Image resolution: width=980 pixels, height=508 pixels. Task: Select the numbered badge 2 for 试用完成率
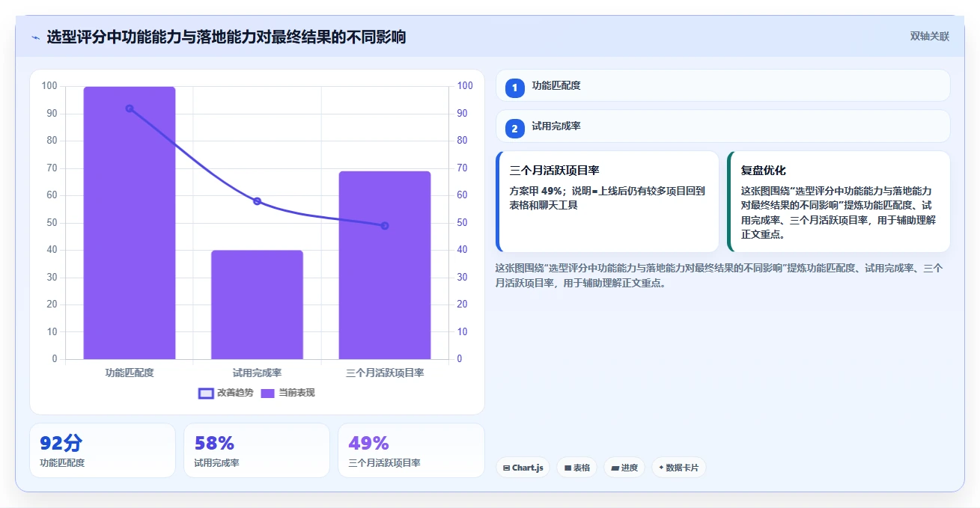coord(514,129)
